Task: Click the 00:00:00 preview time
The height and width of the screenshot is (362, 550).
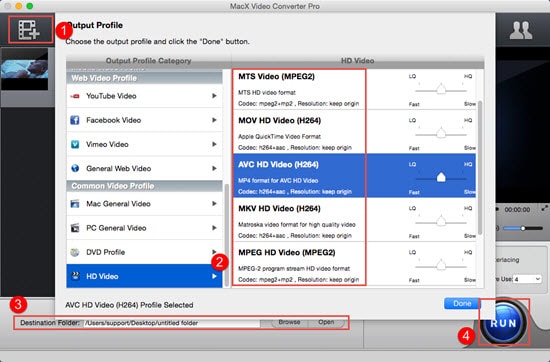Action: point(517,209)
